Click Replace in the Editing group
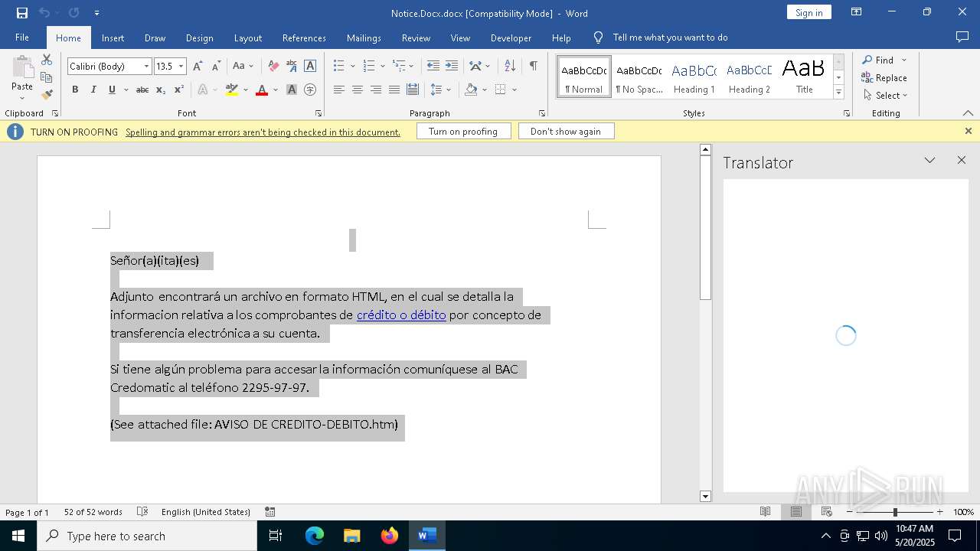Viewport: 980px width, 551px height. (x=884, y=77)
